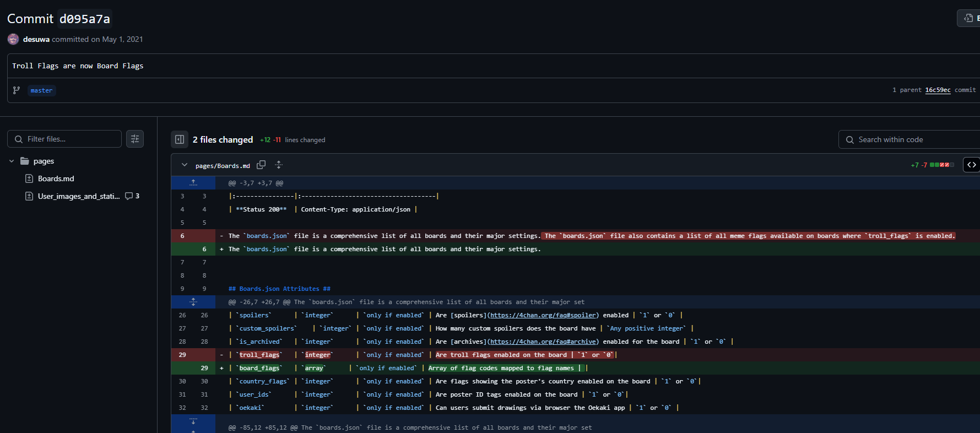Image resolution: width=980 pixels, height=433 pixels.
Task: Collapse the pages/Boards.md diff
Action: coord(185,165)
